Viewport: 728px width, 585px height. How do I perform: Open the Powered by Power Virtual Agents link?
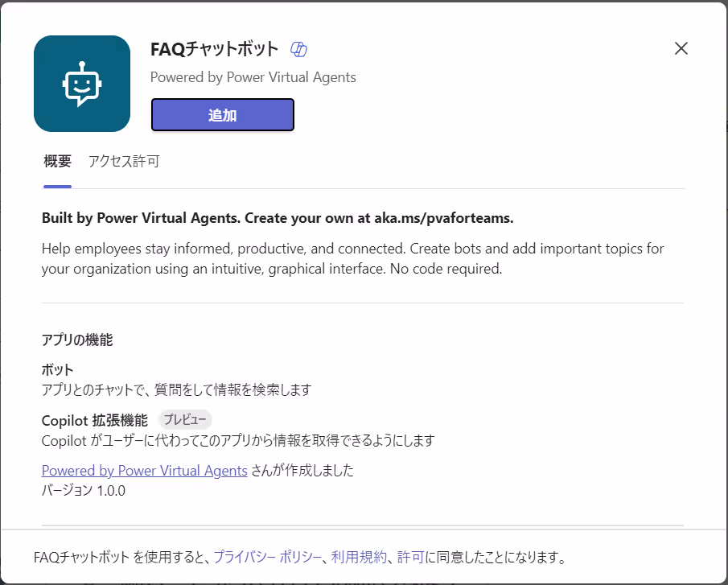pos(144,470)
